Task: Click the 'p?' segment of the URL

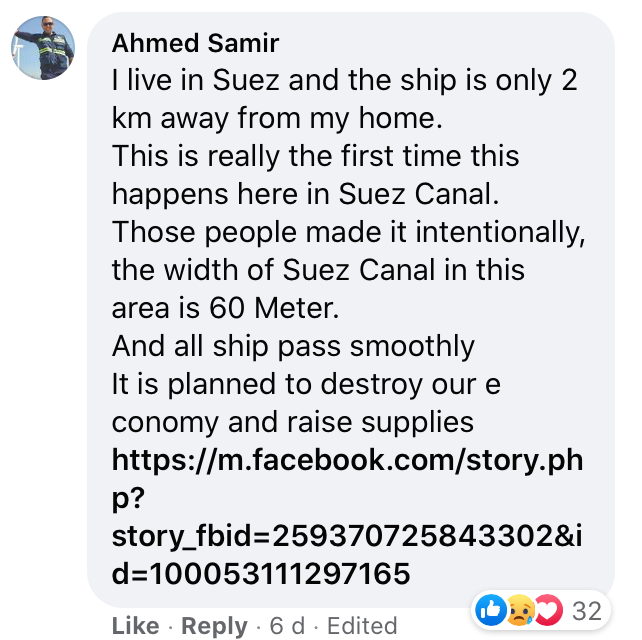Action: coord(128,499)
